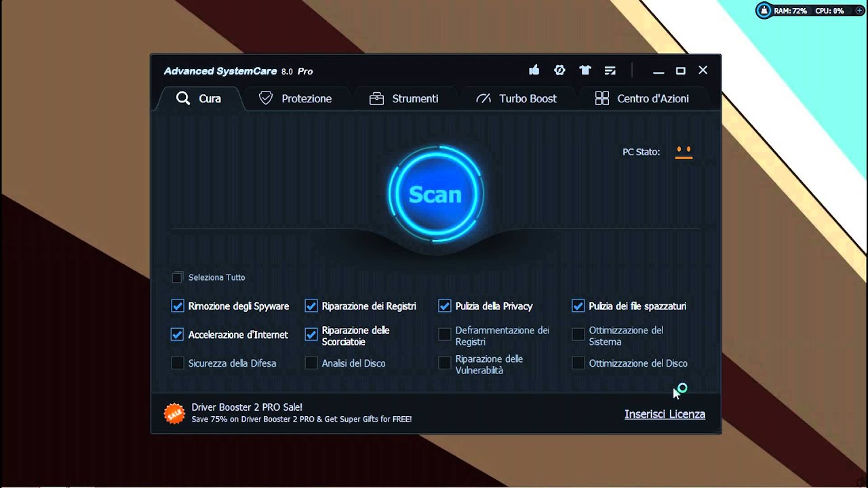Uncheck Rimozione degli Spyware
The height and width of the screenshot is (488, 868).
tap(178, 306)
